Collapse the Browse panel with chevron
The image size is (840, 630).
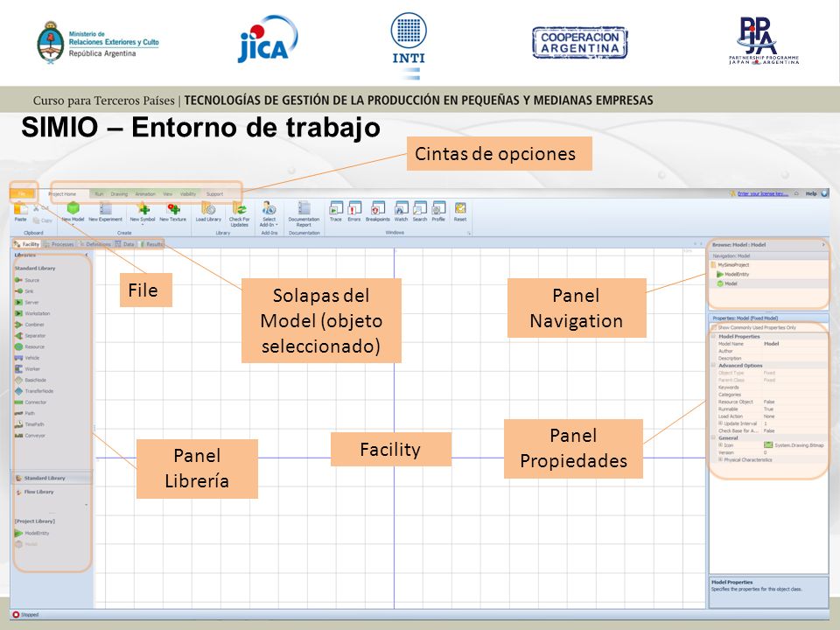point(823,245)
